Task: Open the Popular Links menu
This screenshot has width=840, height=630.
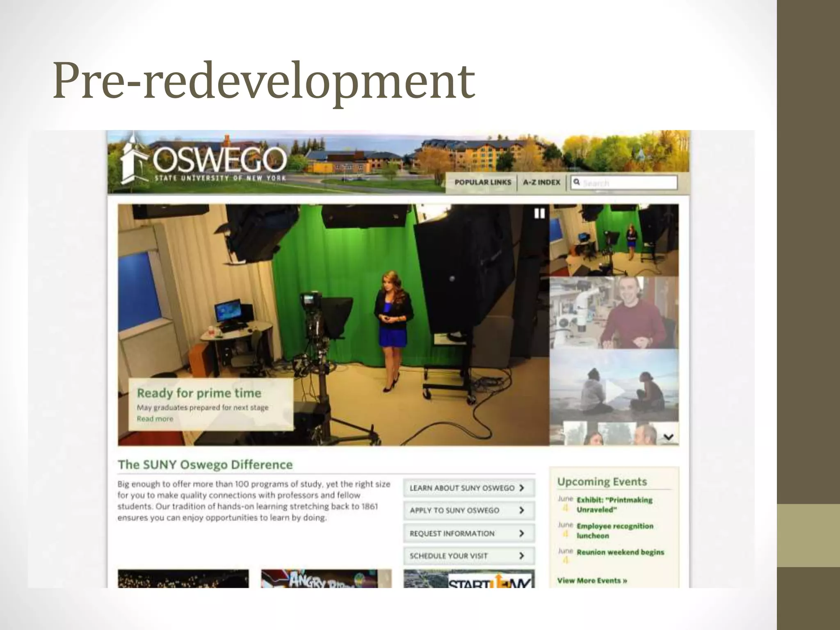Action: point(483,182)
